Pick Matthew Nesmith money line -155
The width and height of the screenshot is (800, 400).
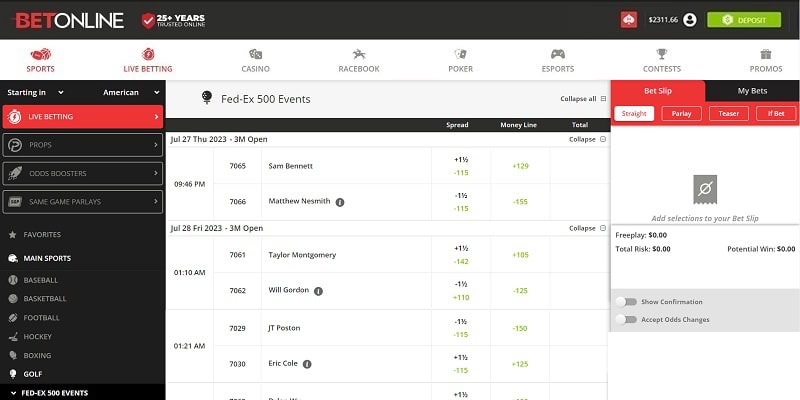tap(520, 202)
